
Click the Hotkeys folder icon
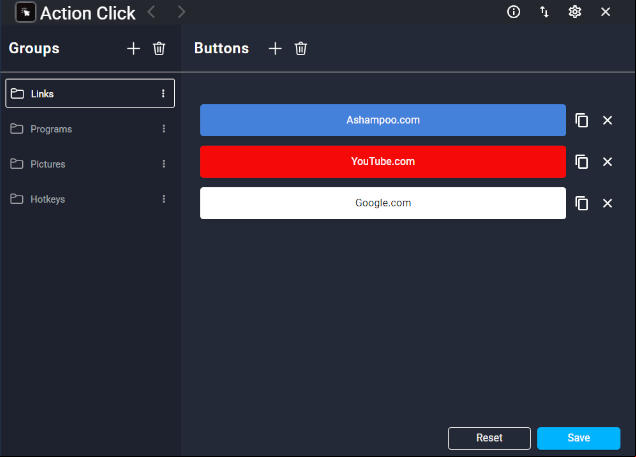[x=17, y=199]
